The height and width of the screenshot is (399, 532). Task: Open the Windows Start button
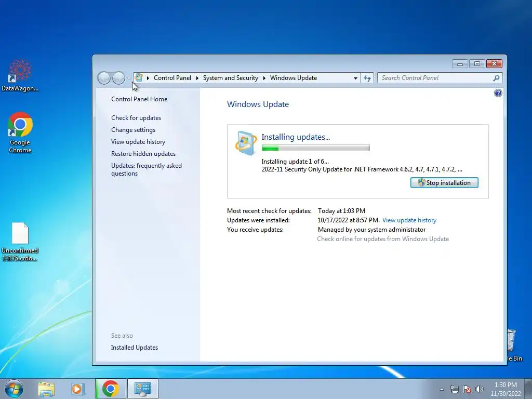14,389
